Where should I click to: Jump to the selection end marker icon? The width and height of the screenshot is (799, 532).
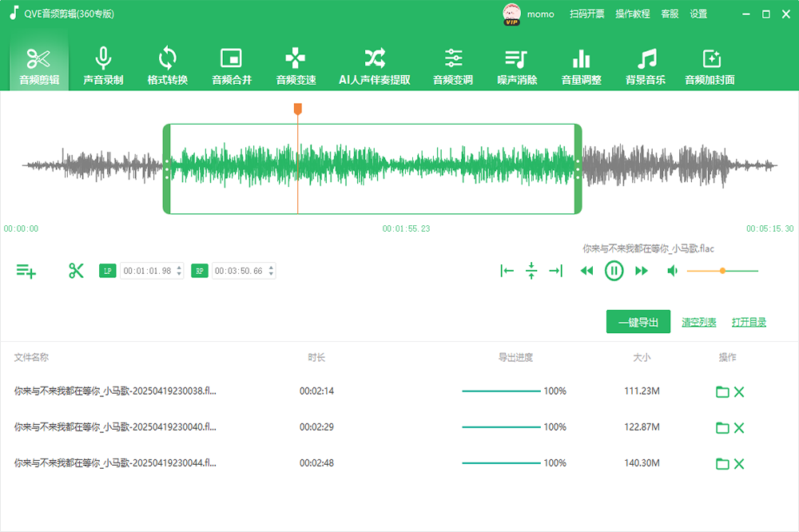tap(555, 271)
